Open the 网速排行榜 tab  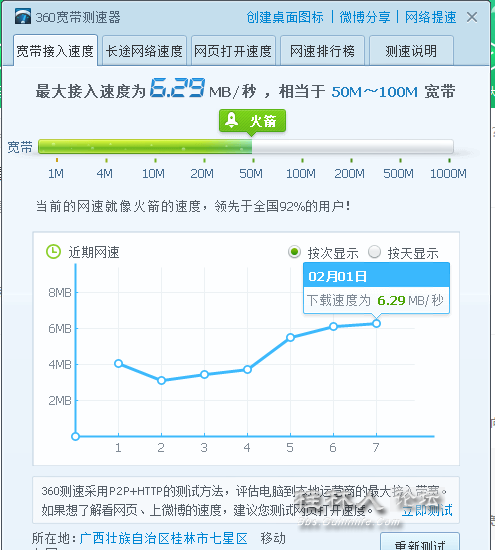(322, 51)
